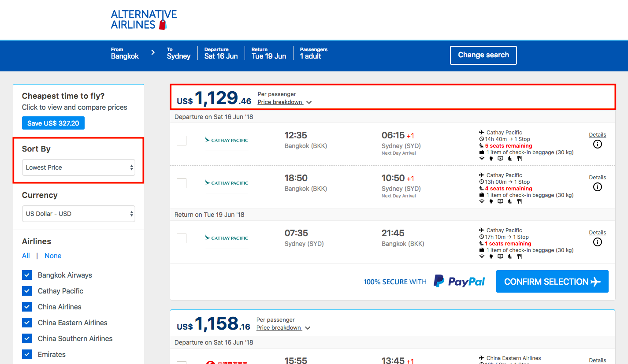Click the Save US$ 327.20 button
The image size is (628, 364).
coord(53,123)
